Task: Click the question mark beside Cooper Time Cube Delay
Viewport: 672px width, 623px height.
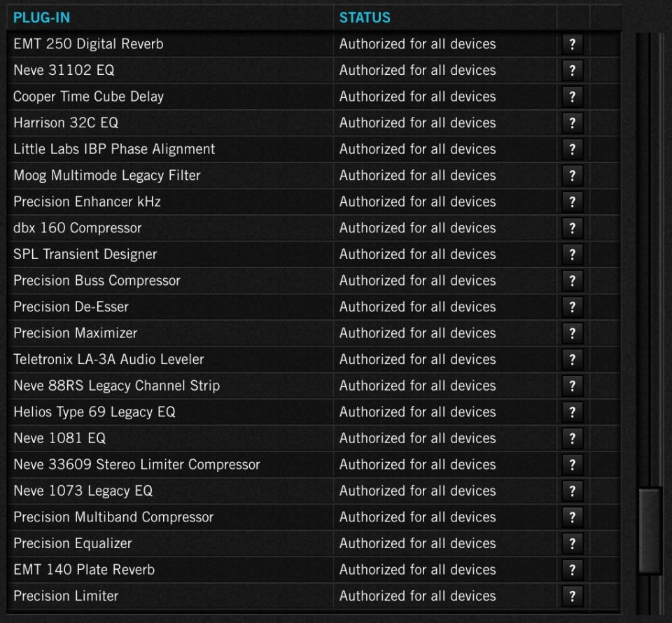Action: pyautogui.click(x=572, y=97)
